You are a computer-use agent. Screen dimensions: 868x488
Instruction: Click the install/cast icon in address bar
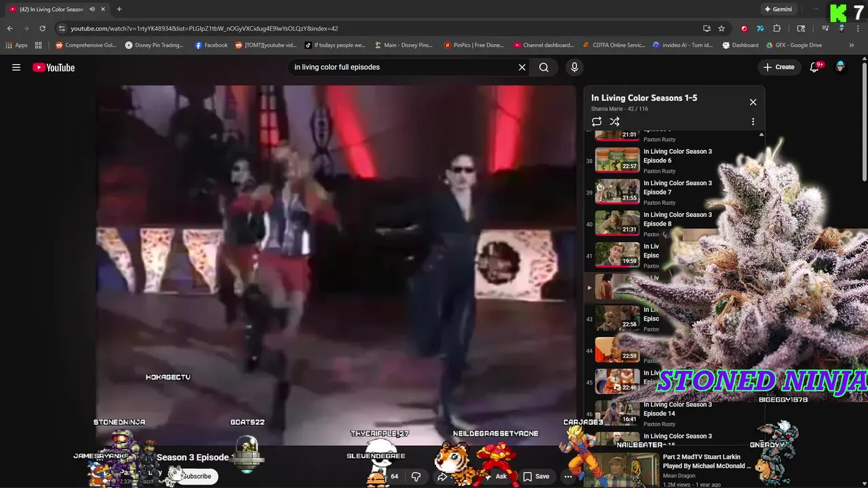point(707,28)
